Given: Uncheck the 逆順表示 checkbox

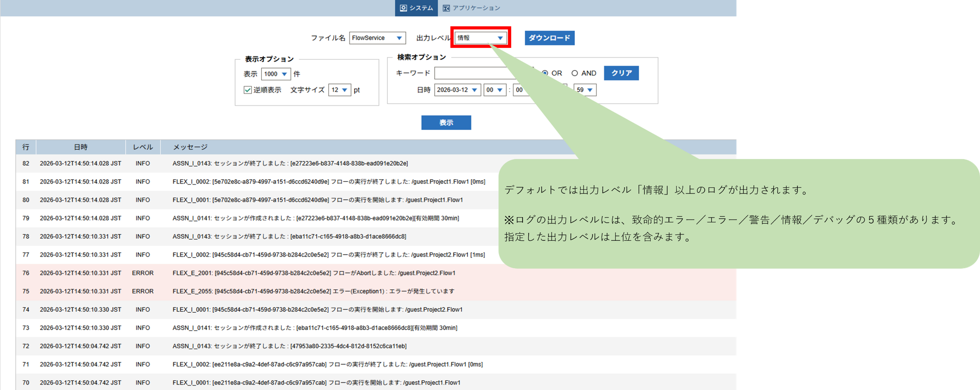Looking at the screenshot, I should [247, 90].
